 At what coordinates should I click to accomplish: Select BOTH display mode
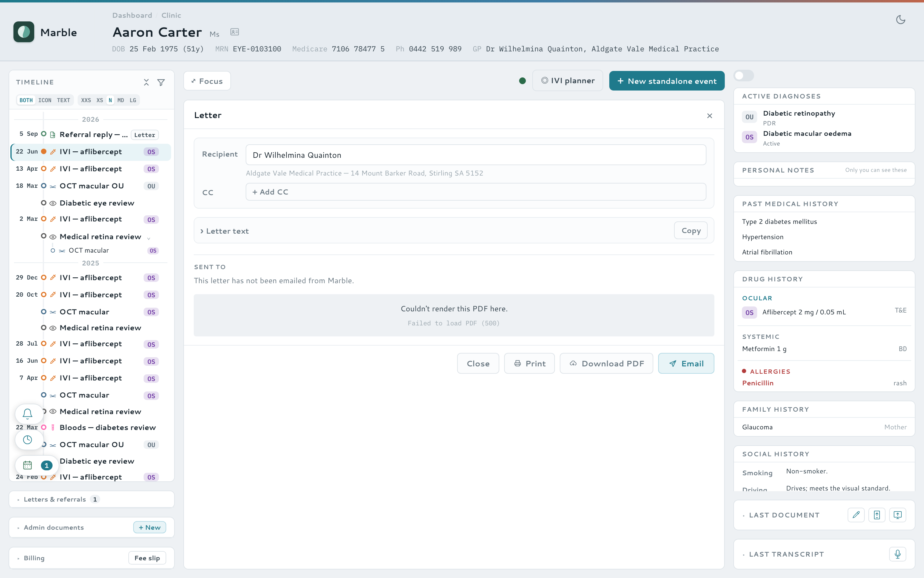[26, 100]
